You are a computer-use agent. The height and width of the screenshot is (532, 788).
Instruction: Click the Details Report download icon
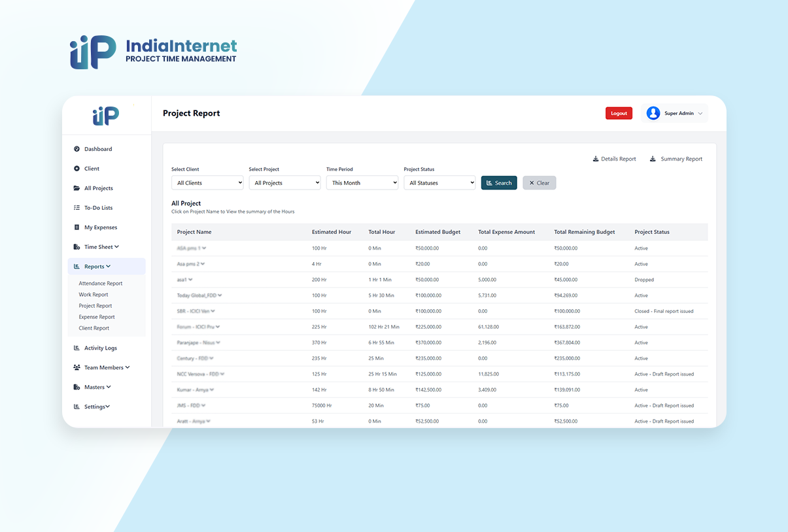(596, 159)
